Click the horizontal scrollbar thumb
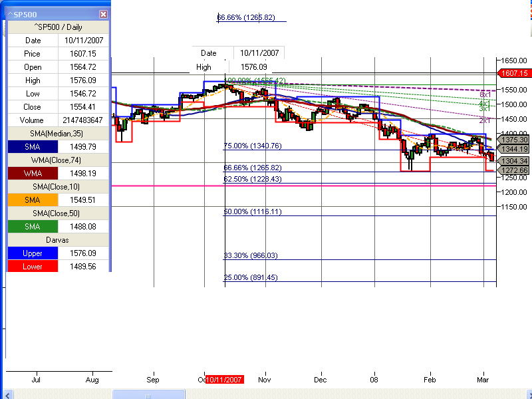The height and width of the screenshot is (399, 532). [148, 394]
